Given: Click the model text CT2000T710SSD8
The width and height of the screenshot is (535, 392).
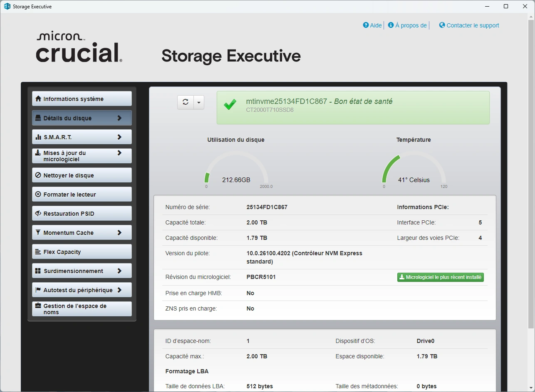Looking at the screenshot, I should (x=270, y=110).
